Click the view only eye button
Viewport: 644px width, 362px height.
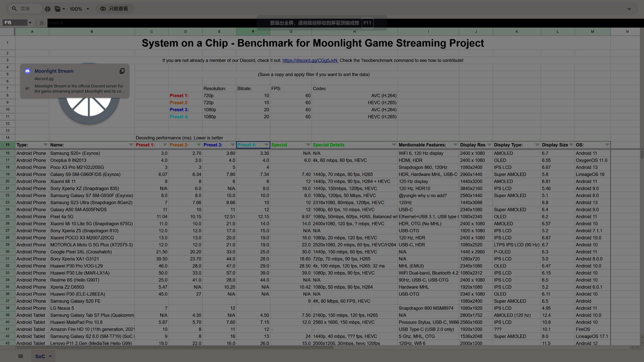point(115,9)
